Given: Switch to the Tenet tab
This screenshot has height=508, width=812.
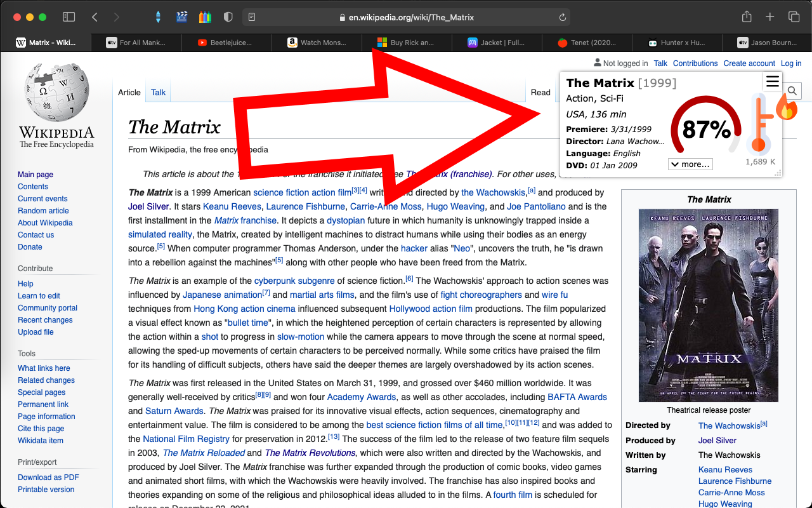Looking at the screenshot, I should 587,43.
